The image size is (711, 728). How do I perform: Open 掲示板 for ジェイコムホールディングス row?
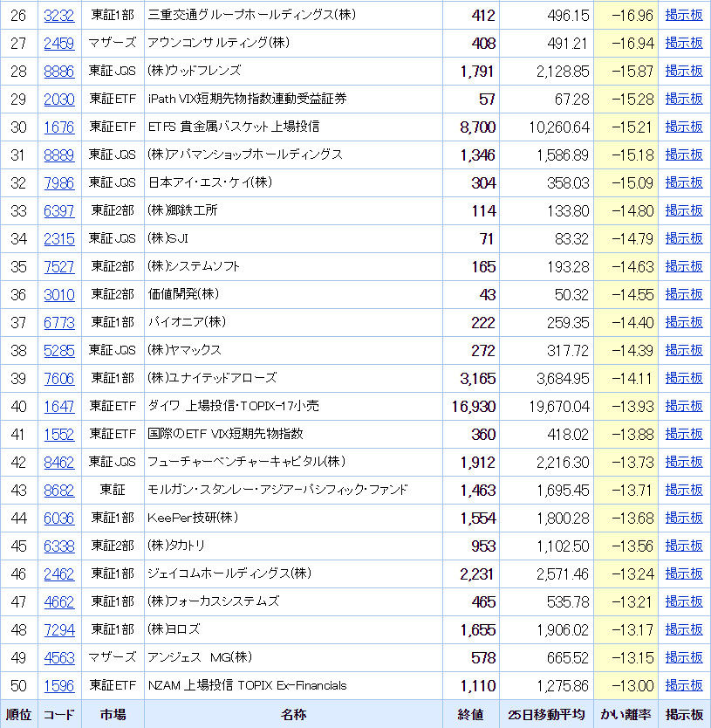(x=684, y=573)
